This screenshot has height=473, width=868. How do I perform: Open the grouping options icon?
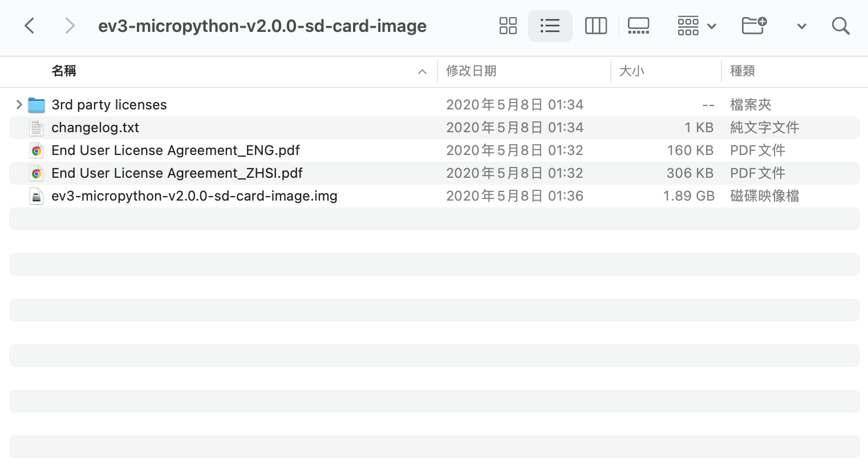pos(688,26)
